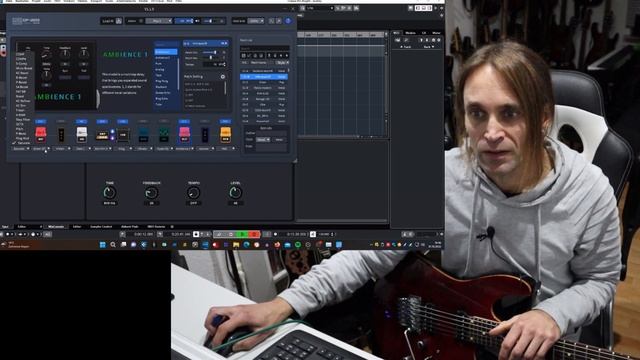The image size is (640, 360).
Task: Choose Ring Mod from the open effect list
Action: pos(22,138)
